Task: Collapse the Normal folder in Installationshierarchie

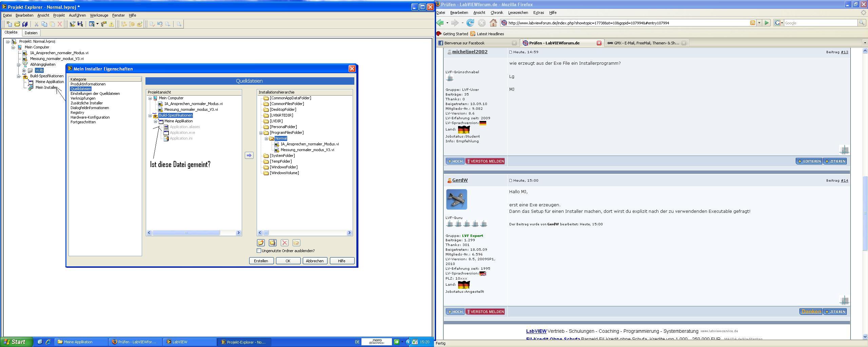Action: click(x=266, y=139)
